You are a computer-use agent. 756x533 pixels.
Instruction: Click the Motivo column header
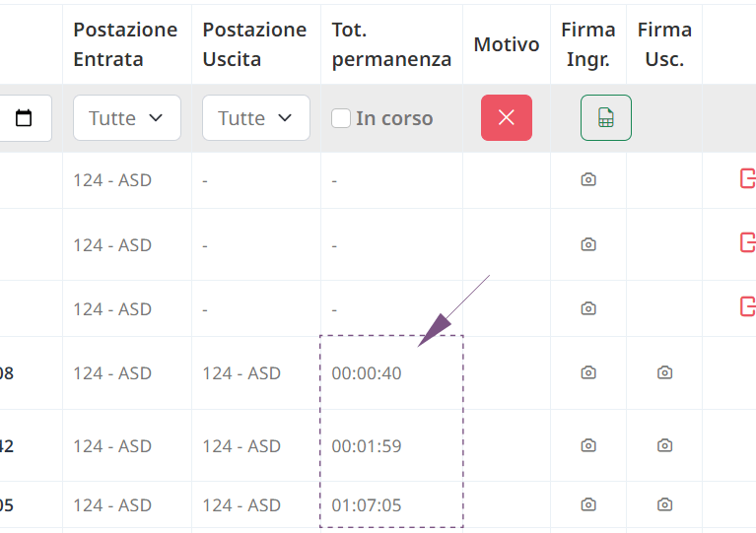pyautogui.click(x=507, y=44)
